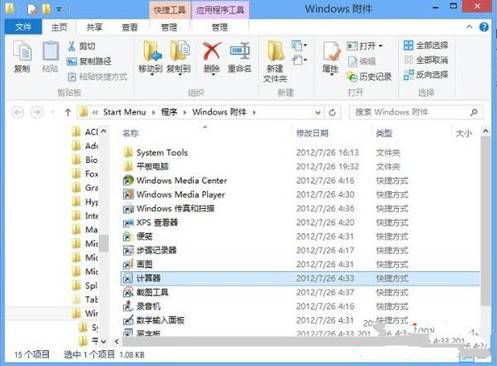Open the quick access toolbar dropdown arrow
Viewport: 497px width, 366px height.
59,9
